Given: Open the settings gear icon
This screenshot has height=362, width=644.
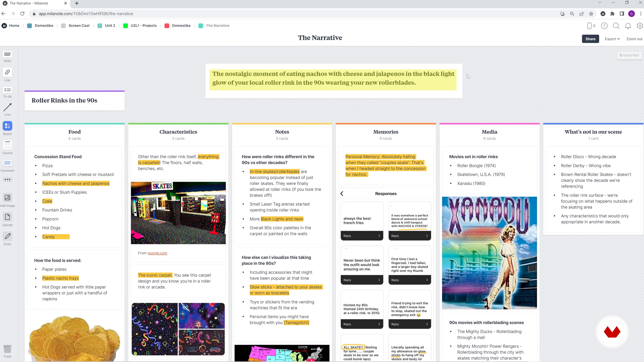Looking at the screenshot, I should 640,25.
